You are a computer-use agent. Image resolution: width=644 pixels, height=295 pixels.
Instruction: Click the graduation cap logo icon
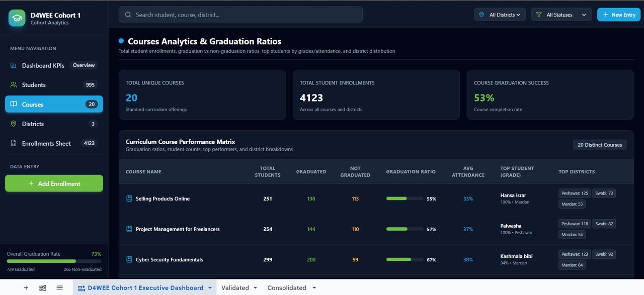point(17,18)
